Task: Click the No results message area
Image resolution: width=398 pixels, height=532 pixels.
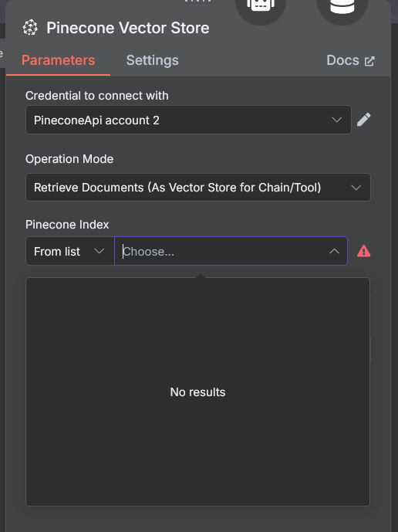Action: (x=197, y=392)
